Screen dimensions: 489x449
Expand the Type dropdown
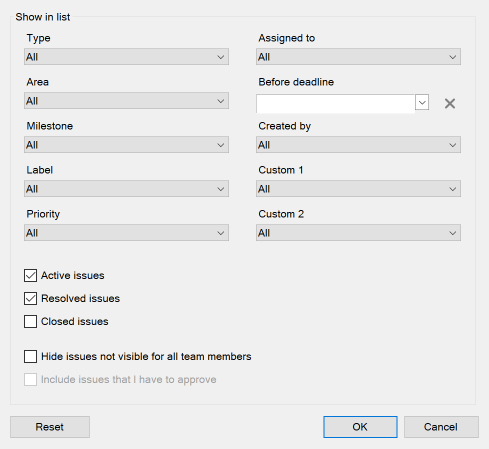[x=126, y=57]
